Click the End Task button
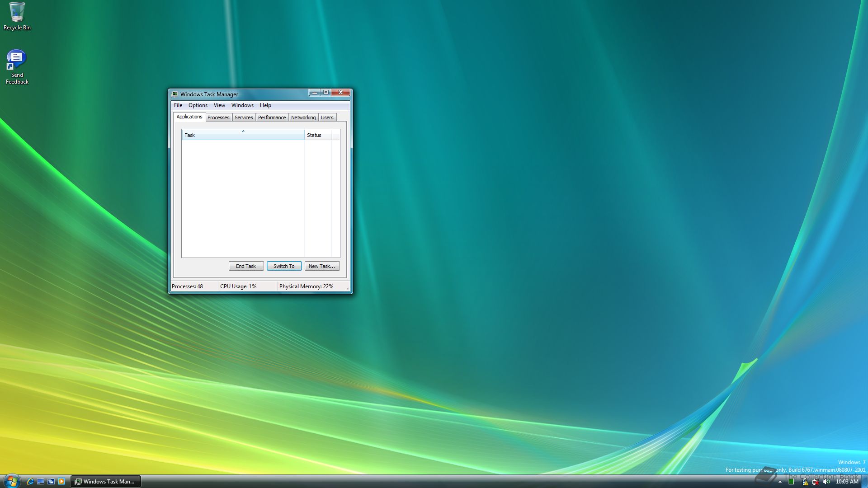868x488 pixels. point(246,266)
